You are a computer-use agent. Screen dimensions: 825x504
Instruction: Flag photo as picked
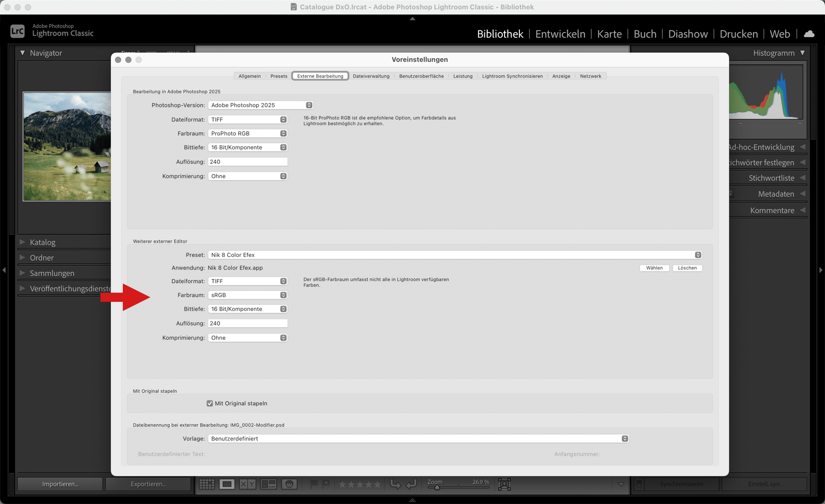[x=314, y=483]
